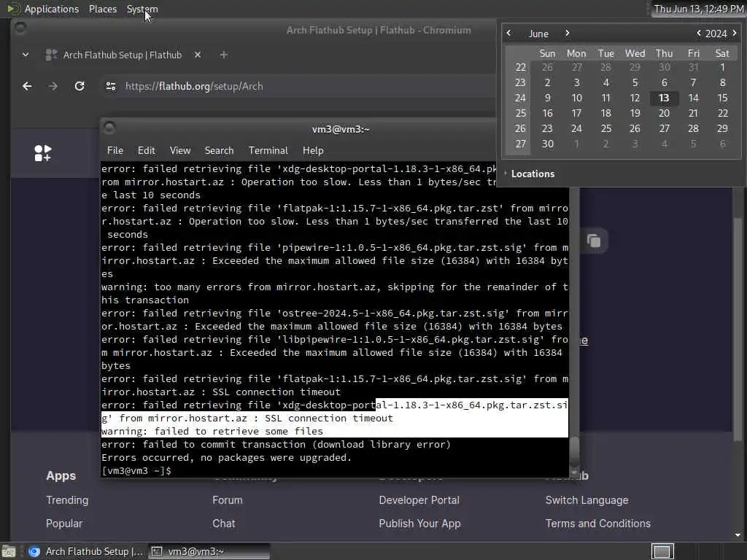This screenshot has height=560, width=747.
Task: Open the Forum link
Action: click(228, 500)
